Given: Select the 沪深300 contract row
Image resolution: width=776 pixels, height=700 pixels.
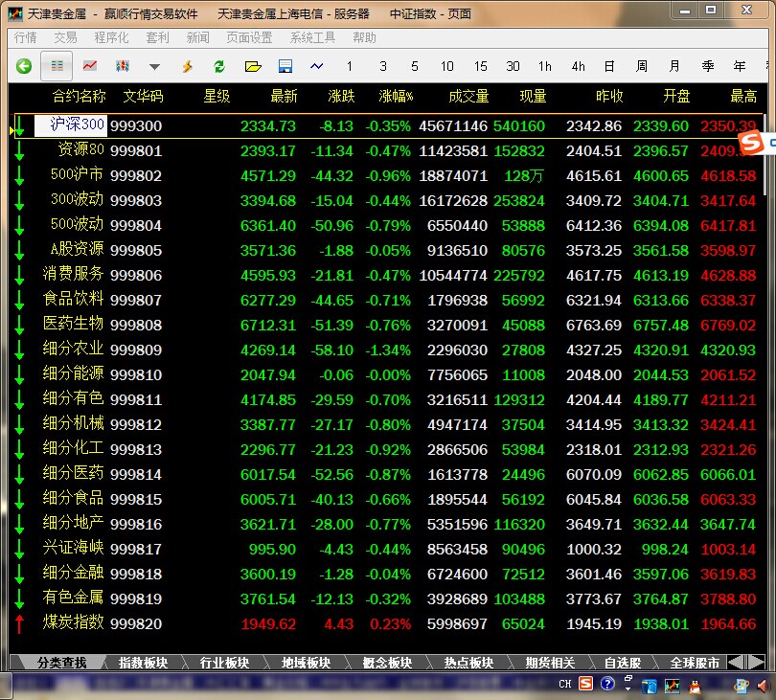Looking at the screenshot, I should point(388,125).
